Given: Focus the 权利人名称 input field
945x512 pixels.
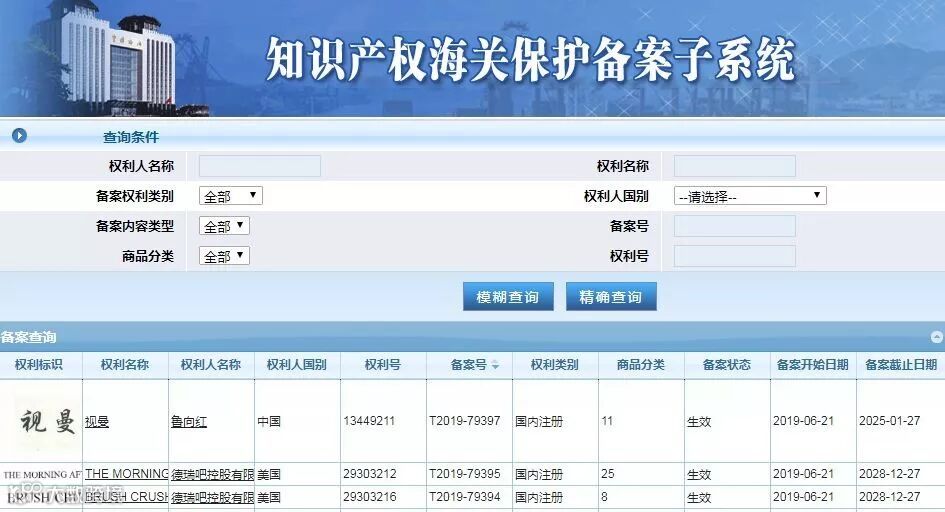Looking at the screenshot, I should (260, 166).
